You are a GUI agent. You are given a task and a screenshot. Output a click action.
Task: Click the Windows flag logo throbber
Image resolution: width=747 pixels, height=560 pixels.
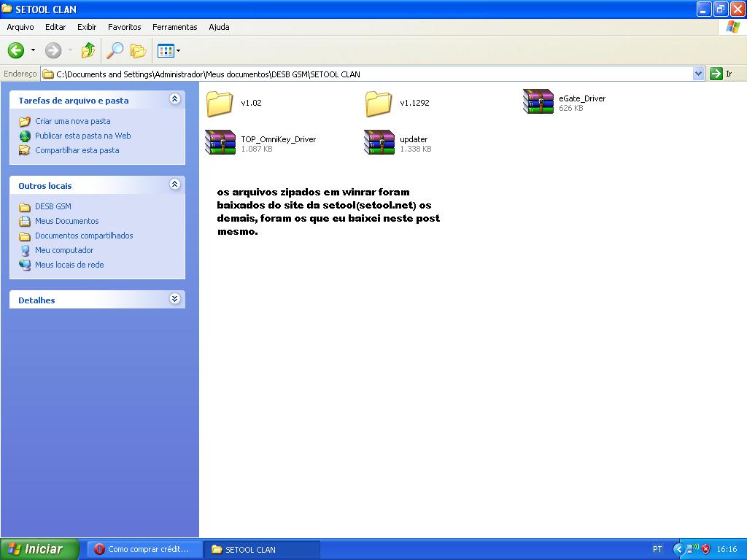(x=733, y=27)
